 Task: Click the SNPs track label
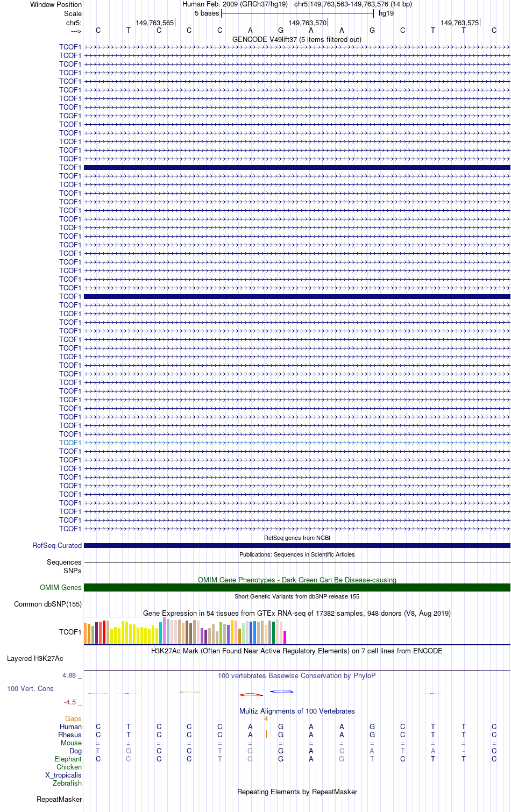[x=73, y=571]
